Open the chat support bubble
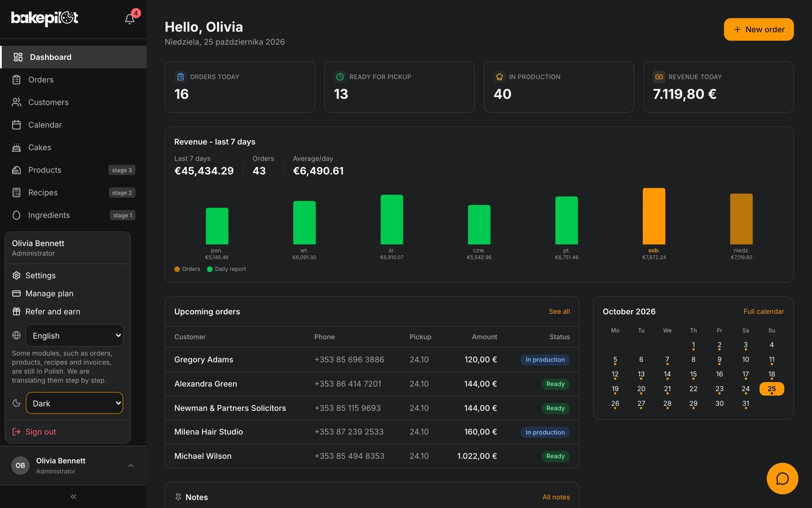This screenshot has height=508, width=812. [782, 478]
